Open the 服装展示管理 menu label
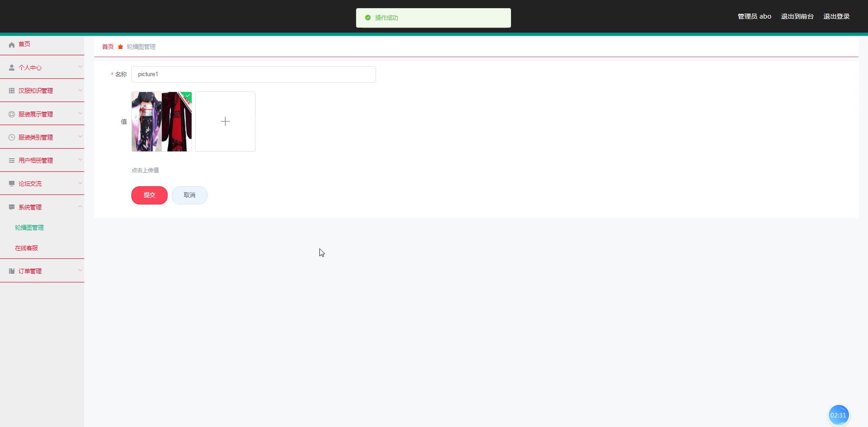Image resolution: width=868 pixels, height=427 pixels. [x=36, y=114]
